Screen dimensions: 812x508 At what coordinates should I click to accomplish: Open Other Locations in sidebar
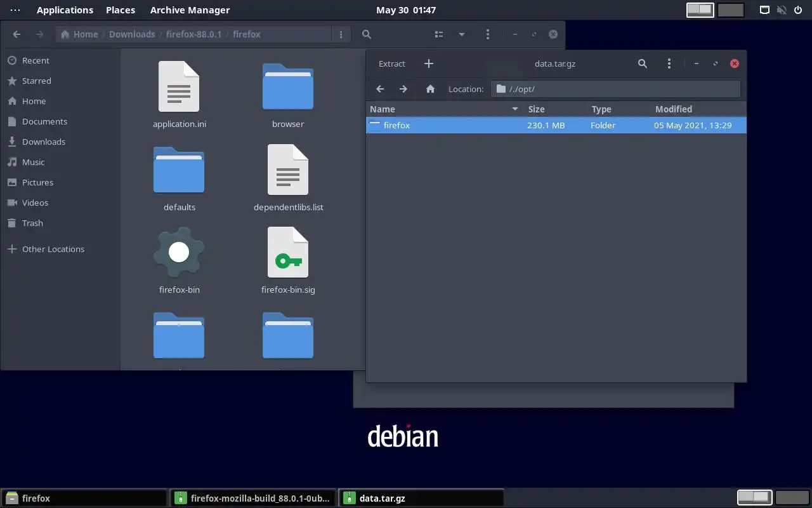[x=60, y=249]
